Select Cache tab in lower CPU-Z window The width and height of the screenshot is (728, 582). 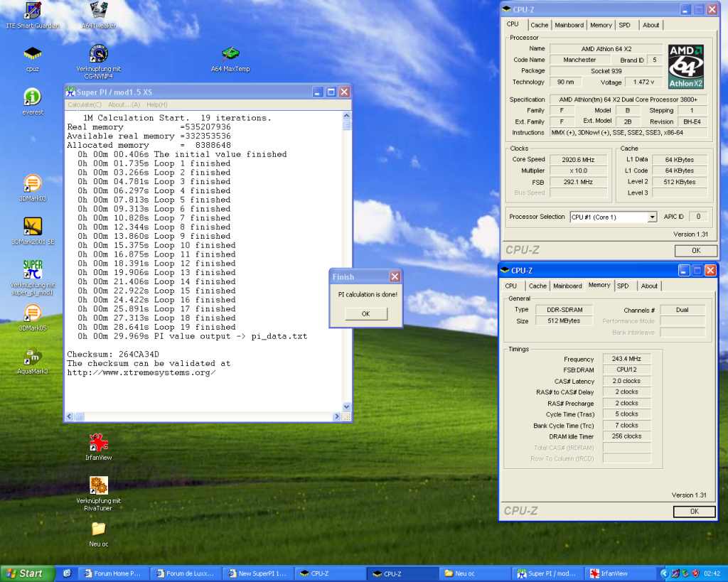point(537,286)
